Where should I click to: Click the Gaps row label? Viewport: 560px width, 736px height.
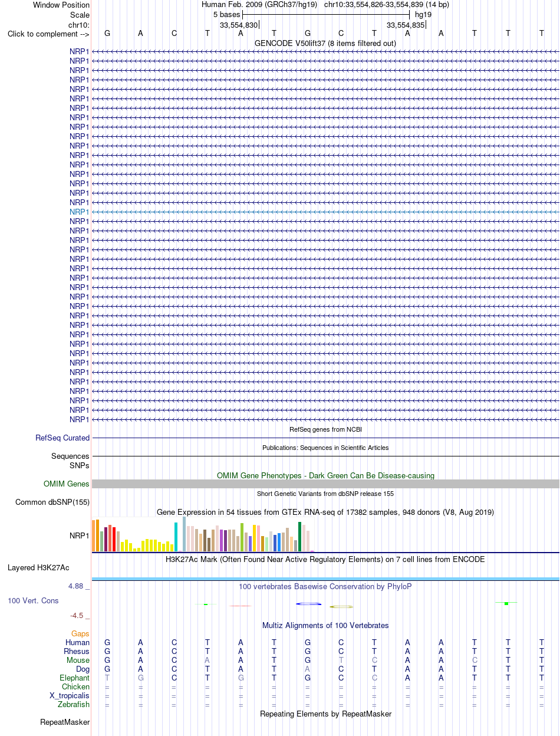tap(80, 633)
